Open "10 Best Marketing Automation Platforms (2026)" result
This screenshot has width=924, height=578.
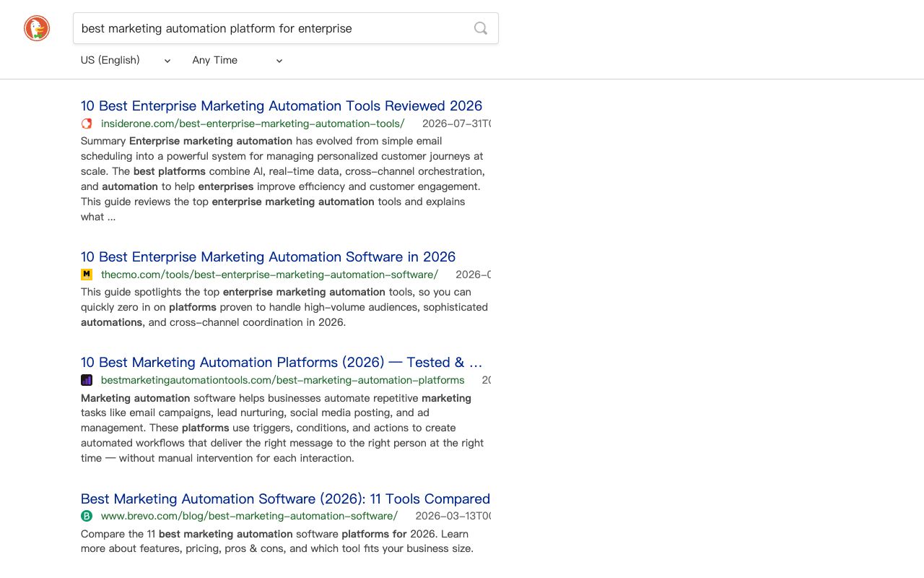[x=282, y=363]
